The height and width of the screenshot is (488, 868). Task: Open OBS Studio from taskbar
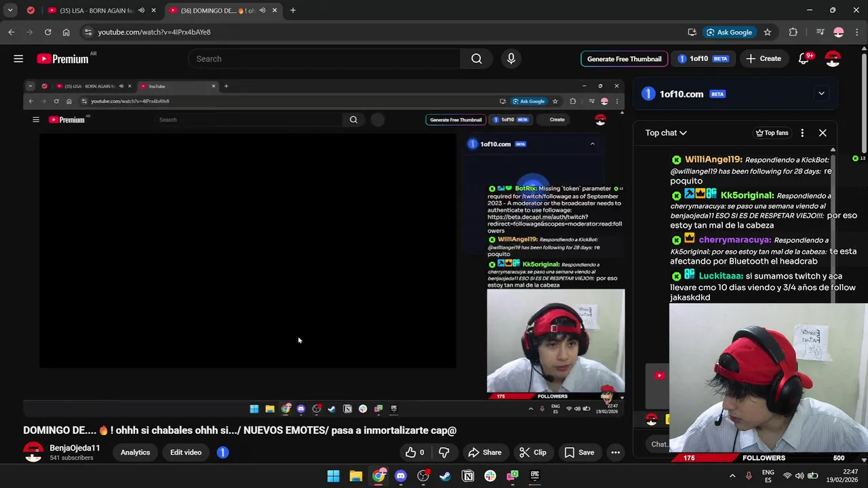tap(423, 476)
